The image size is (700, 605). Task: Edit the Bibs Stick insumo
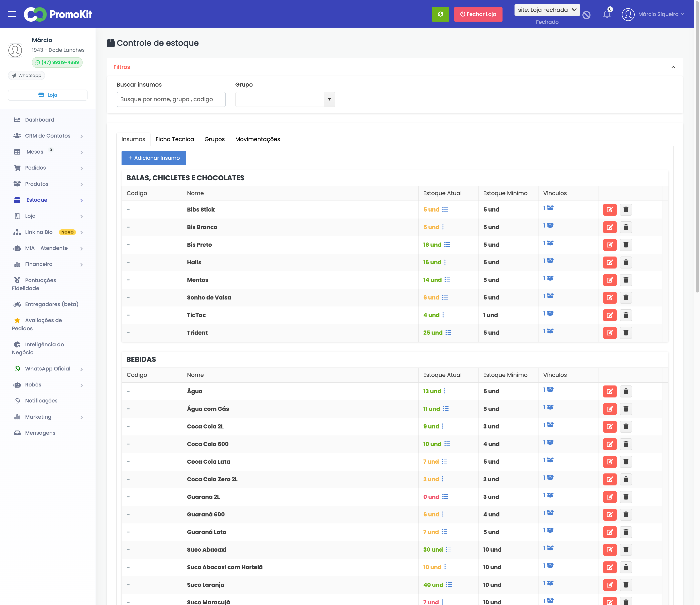click(x=610, y=210)
